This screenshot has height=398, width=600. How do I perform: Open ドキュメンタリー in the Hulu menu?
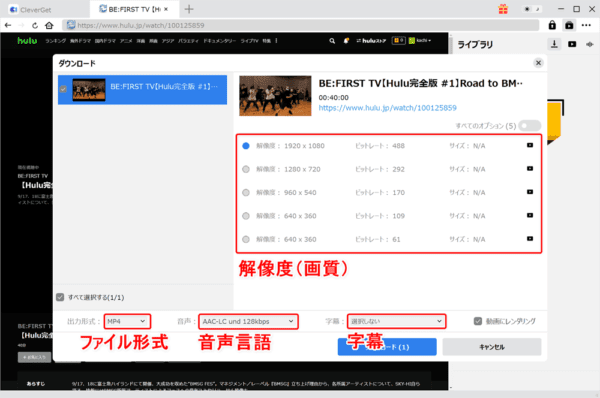220,41
